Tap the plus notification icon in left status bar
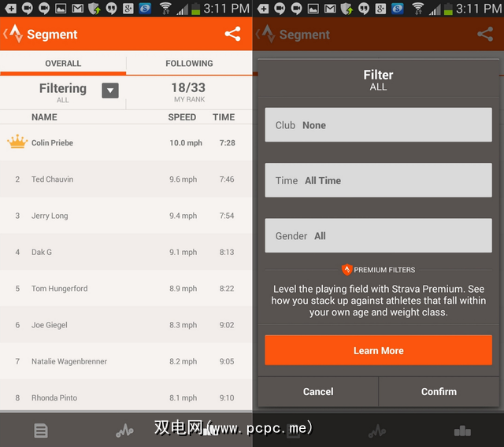Image resolution: width=504 pixels, height=447 pixels. [x=10, y=9]
